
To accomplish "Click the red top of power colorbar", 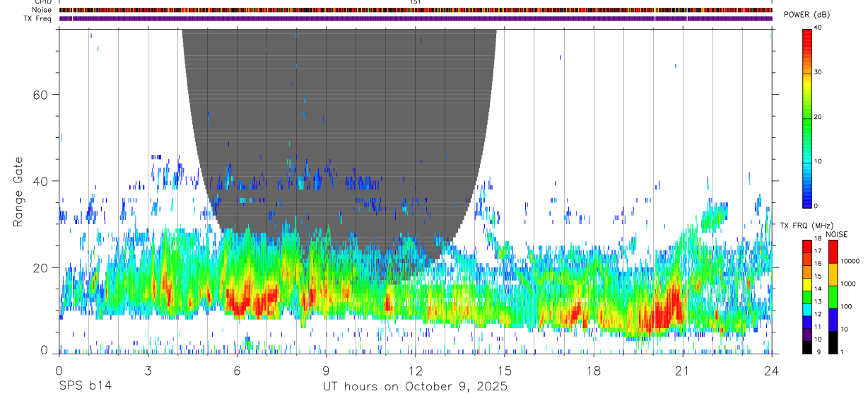I will tap(807, 35).
